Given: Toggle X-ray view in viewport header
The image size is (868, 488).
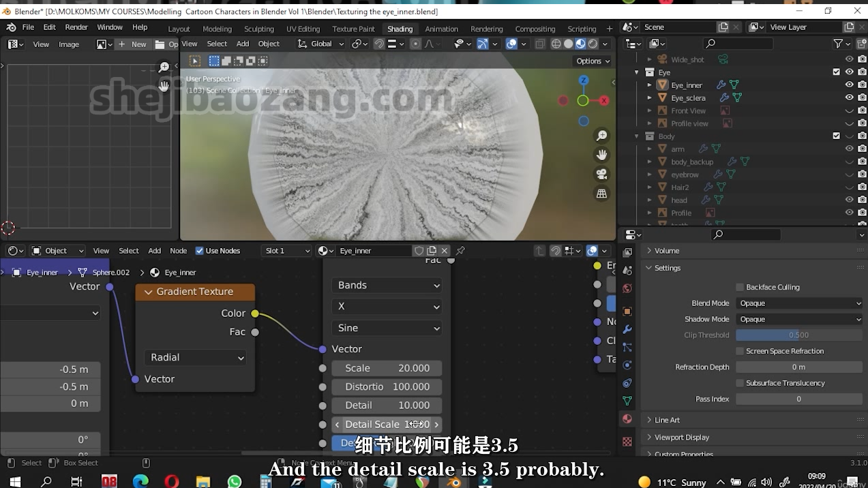Looking at the screenshot, I should point(540,44).
